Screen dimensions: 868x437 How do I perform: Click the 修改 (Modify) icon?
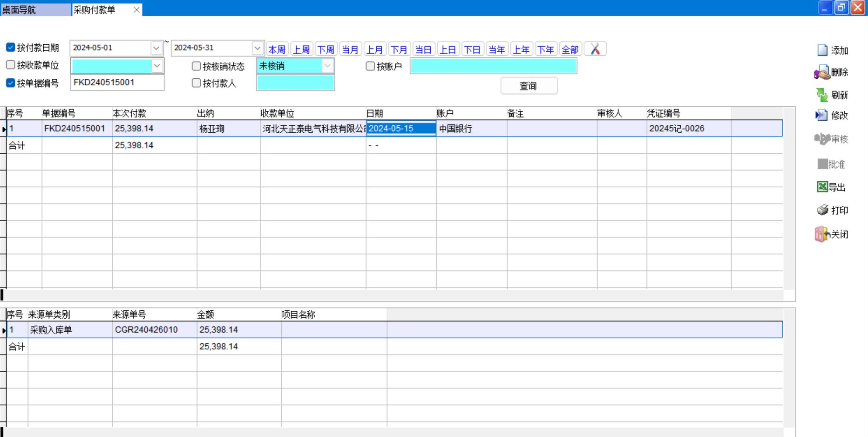[822, 115]
